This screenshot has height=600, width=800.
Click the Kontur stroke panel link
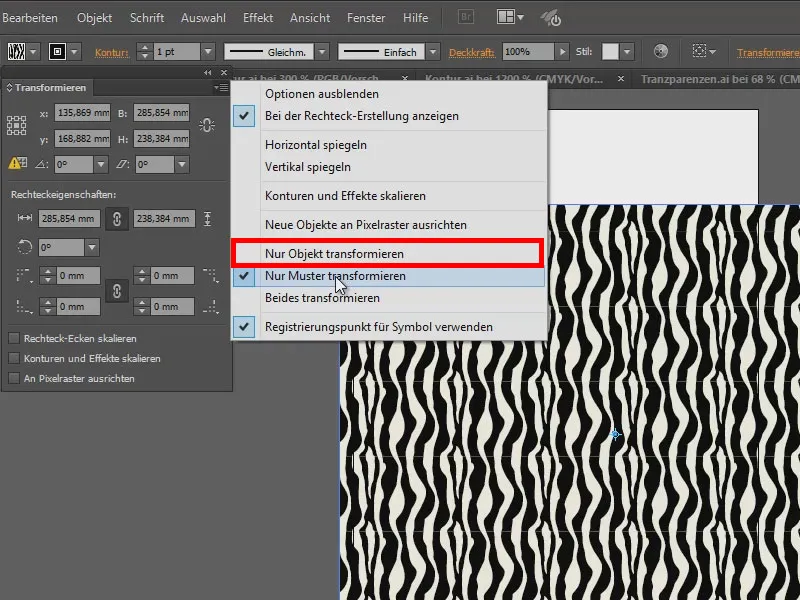[x=111, y=52]
